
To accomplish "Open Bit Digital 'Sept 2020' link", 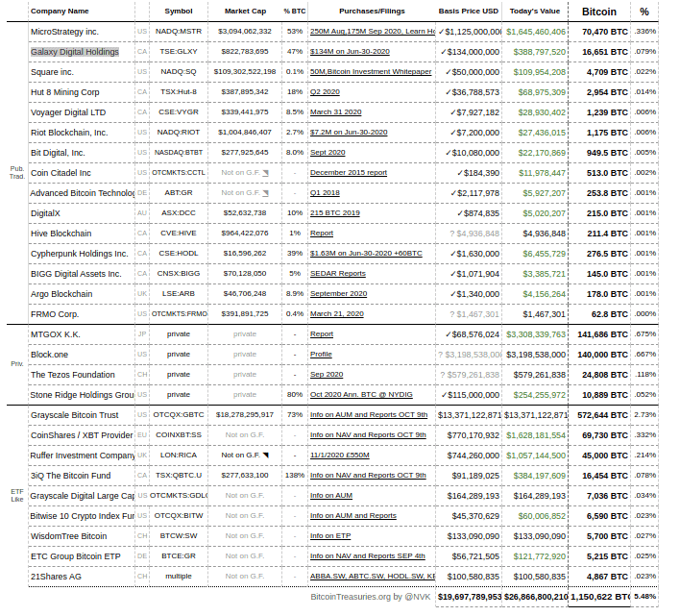I will pyautogui.click(x=328, y=152).
